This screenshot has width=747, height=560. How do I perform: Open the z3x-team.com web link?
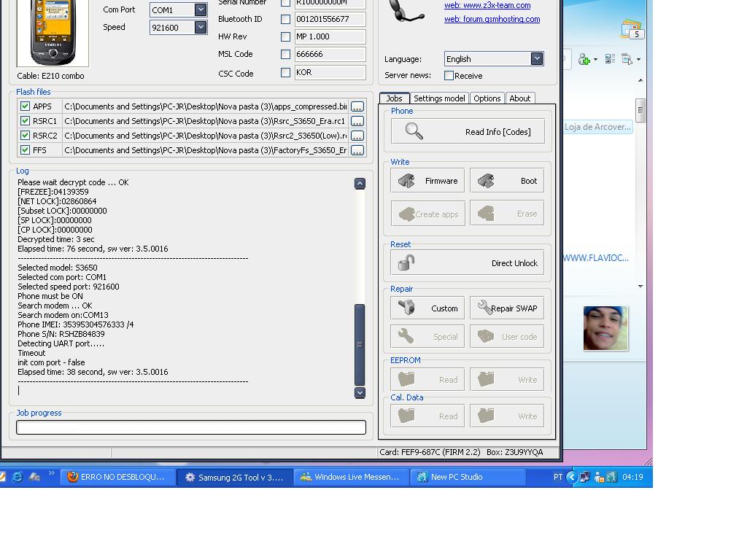[x=487, y=5]
